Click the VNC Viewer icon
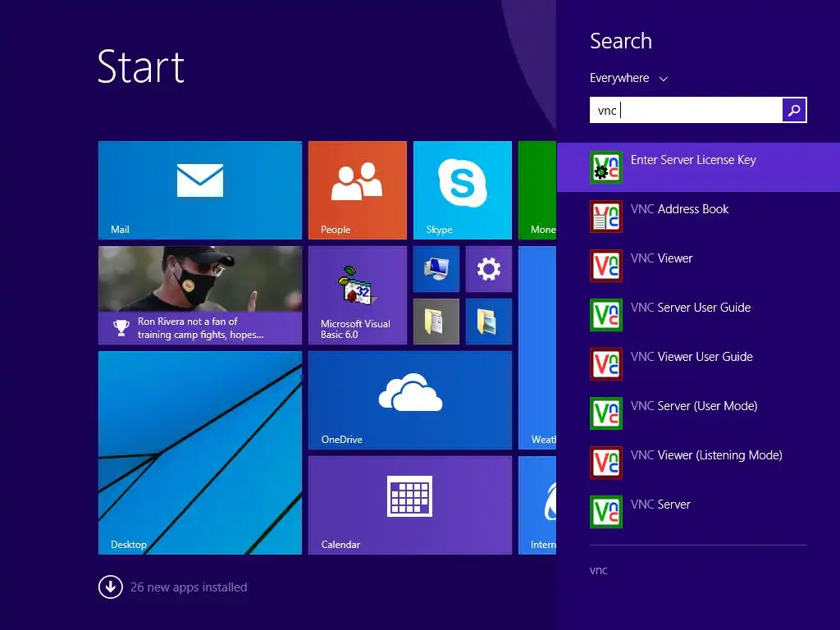This screenshot has width=840, height=630. [606, 266]
